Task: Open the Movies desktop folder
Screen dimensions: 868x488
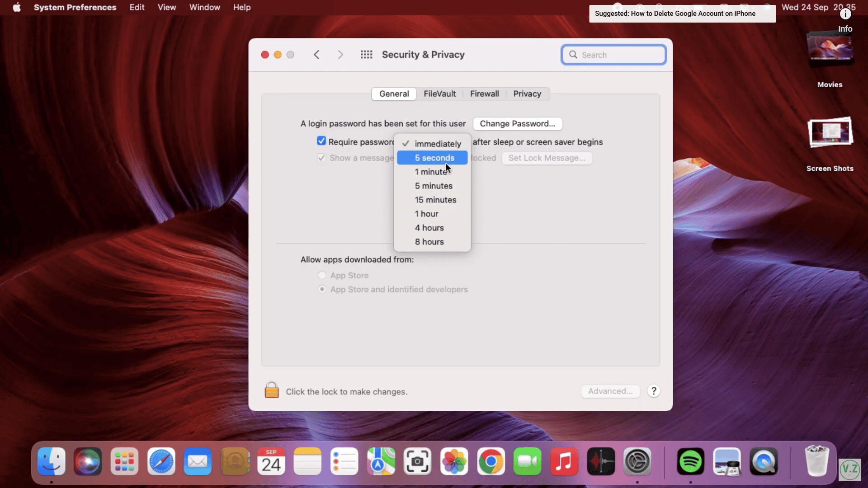Action: 830,59
